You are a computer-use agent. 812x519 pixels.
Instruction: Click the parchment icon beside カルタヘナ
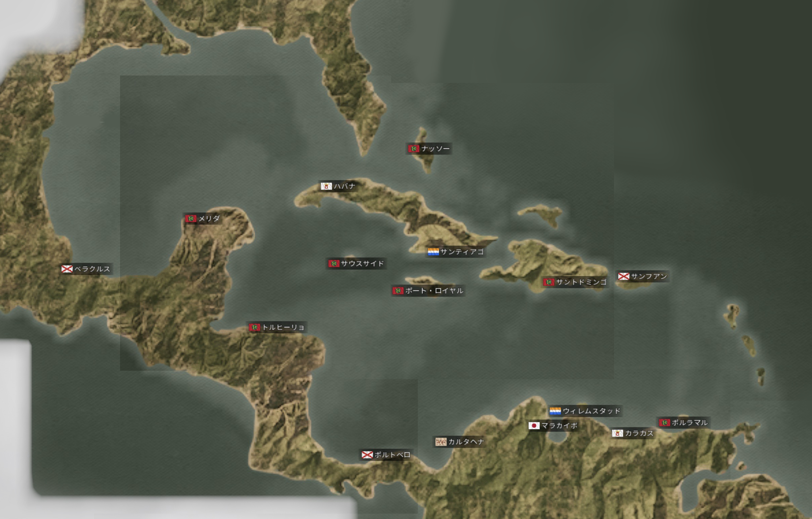point(441,442)
